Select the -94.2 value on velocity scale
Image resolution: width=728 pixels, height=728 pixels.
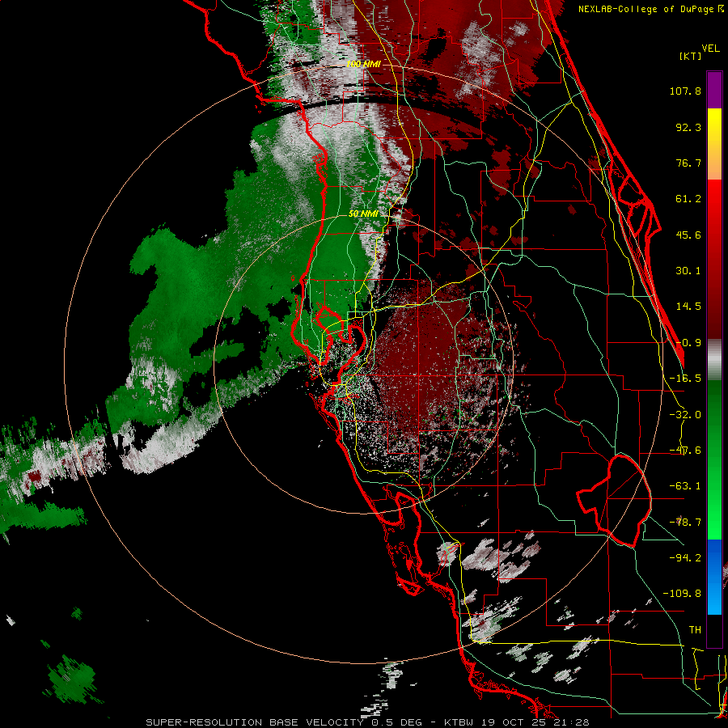tap(685, 557)
